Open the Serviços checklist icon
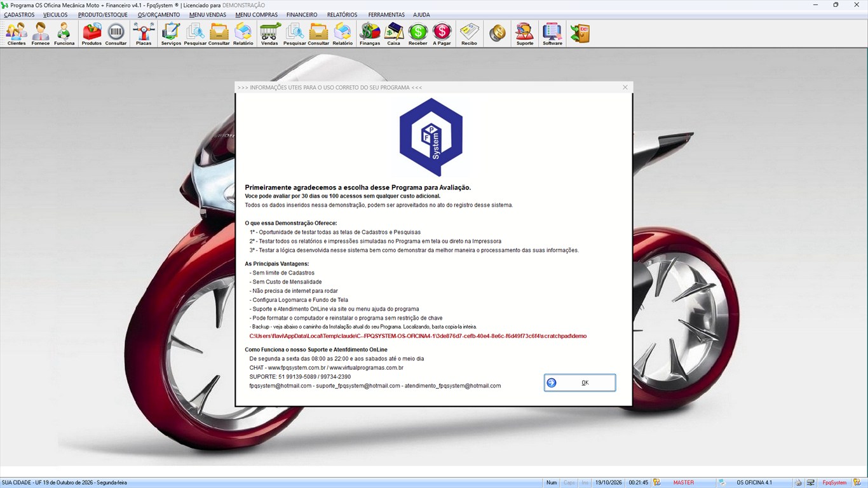 click(171, 34)
